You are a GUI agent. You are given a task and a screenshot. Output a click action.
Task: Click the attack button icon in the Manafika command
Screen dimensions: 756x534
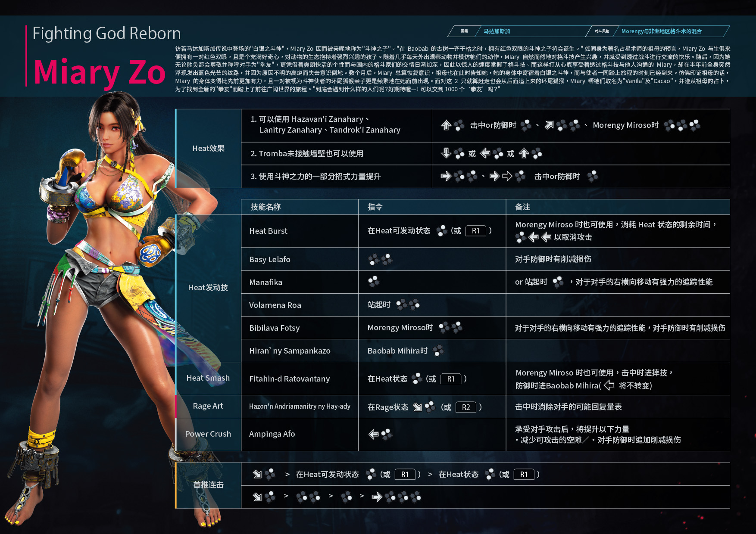pyautogui.click(x=373, y=282)
